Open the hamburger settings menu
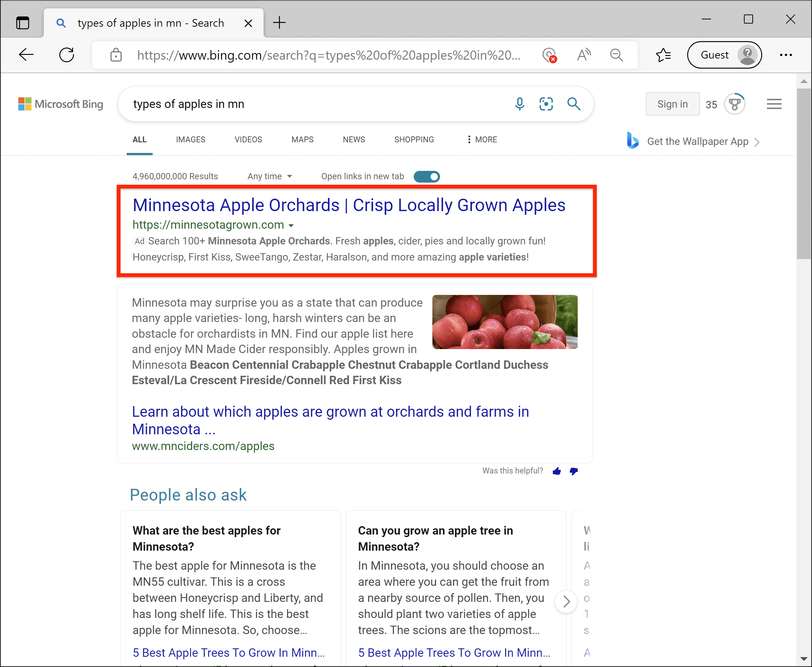Image resolution: width=812 pixels, height=667 pixels. [x=774, y=104]
